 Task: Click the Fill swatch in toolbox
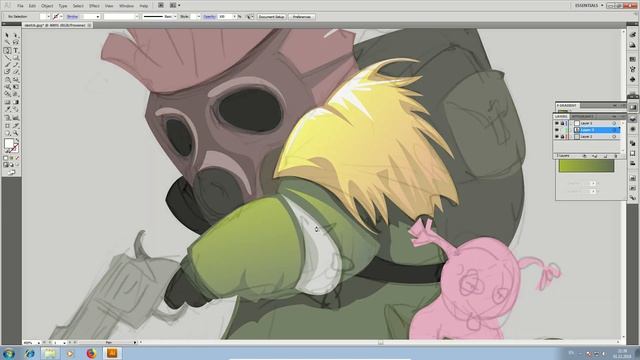pos(9,143)
